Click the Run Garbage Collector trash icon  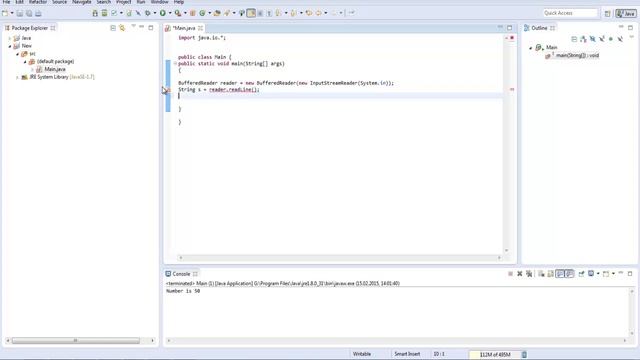coord(524,354)
